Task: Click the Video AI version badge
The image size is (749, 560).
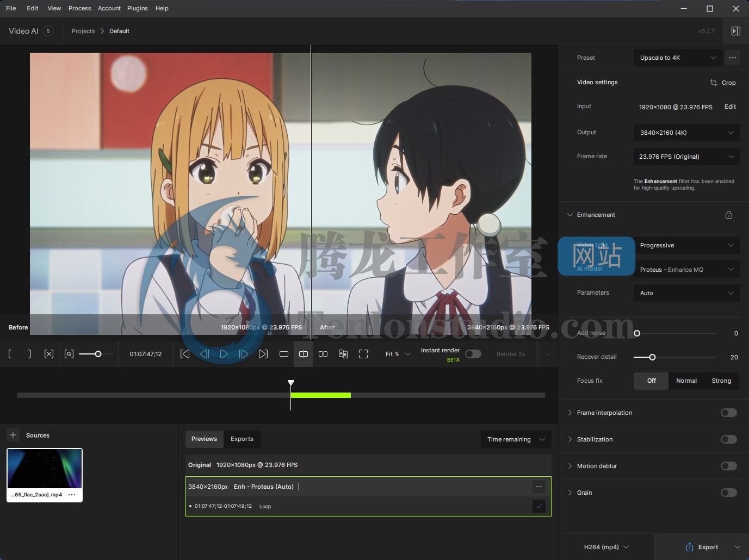Action: tap(48, 31)
